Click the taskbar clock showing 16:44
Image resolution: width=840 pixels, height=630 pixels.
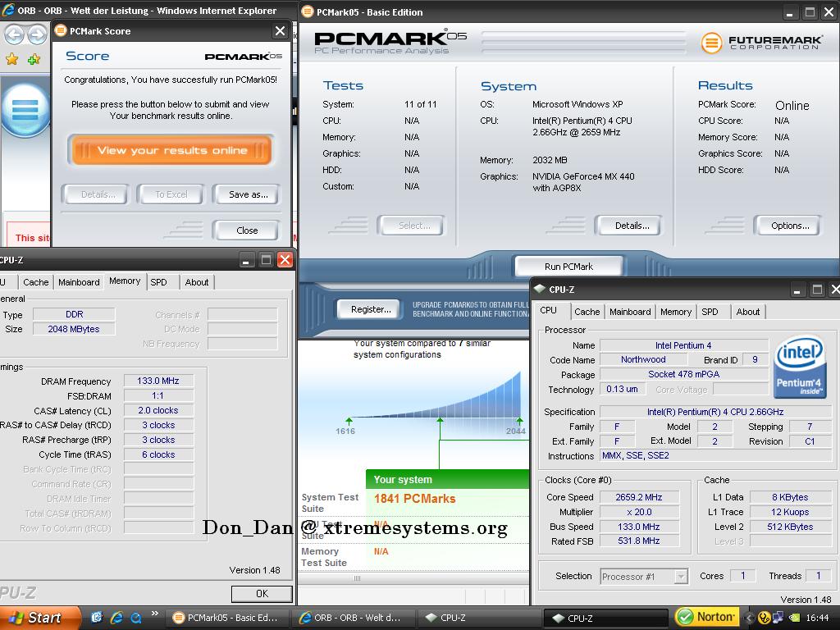point(817,618)
